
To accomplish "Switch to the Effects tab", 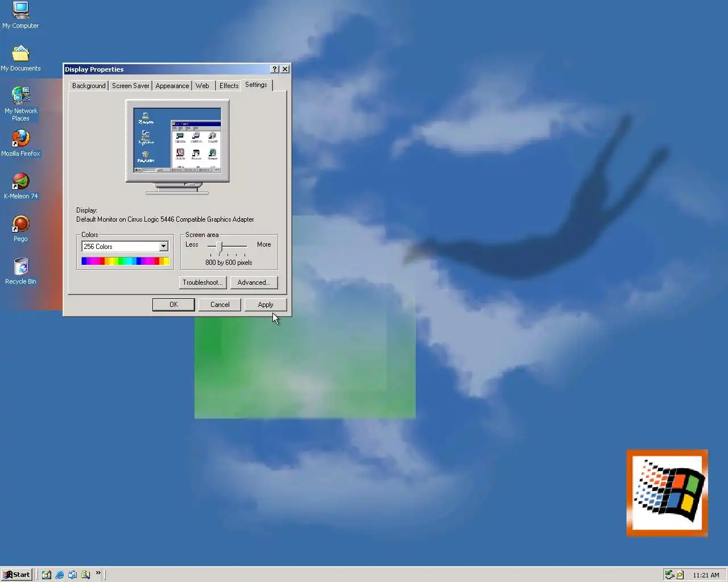I will pyautogui.click(x=229, y=86).
